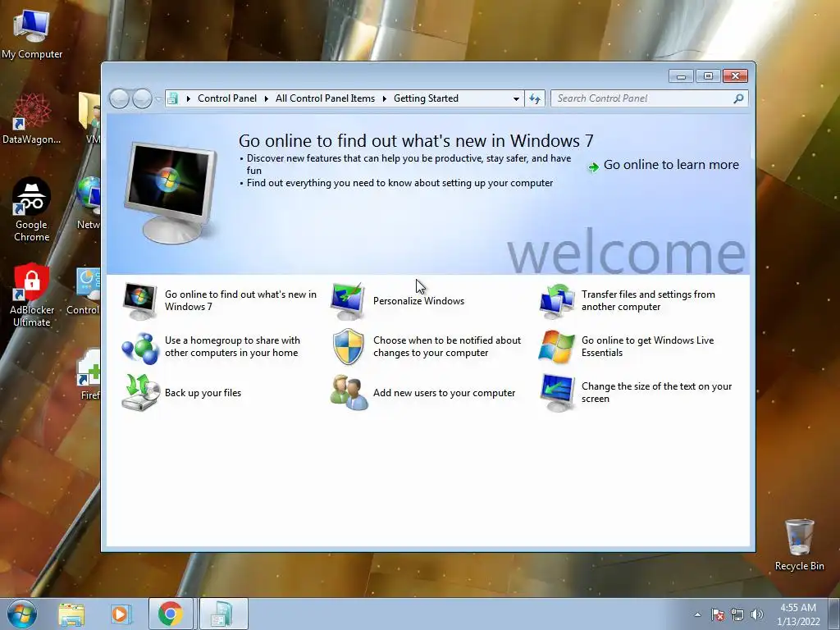The height and width of the screenshot is (630, 840).
Task: Click Use a homegroup to share text
Action: click(x=232, y=347)
